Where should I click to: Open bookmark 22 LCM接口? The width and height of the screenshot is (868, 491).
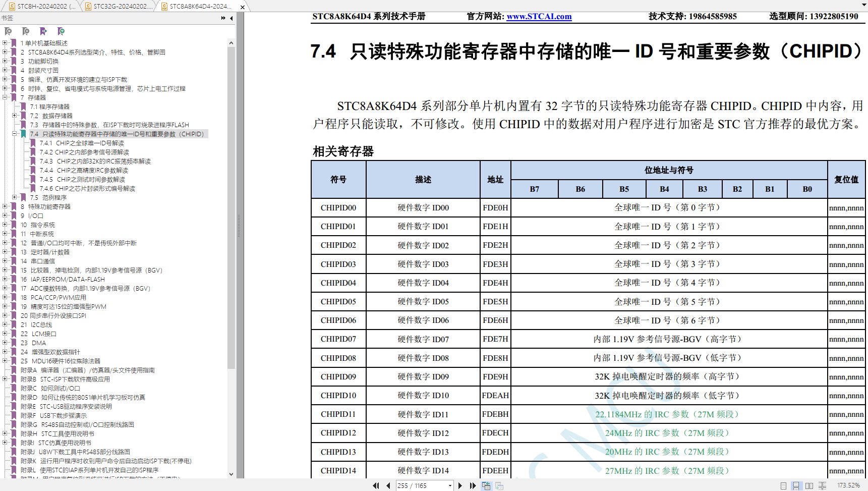tap(38, 334)
